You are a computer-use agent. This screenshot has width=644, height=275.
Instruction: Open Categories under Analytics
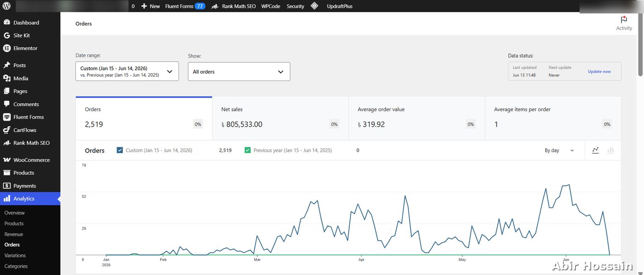[16, 266]
